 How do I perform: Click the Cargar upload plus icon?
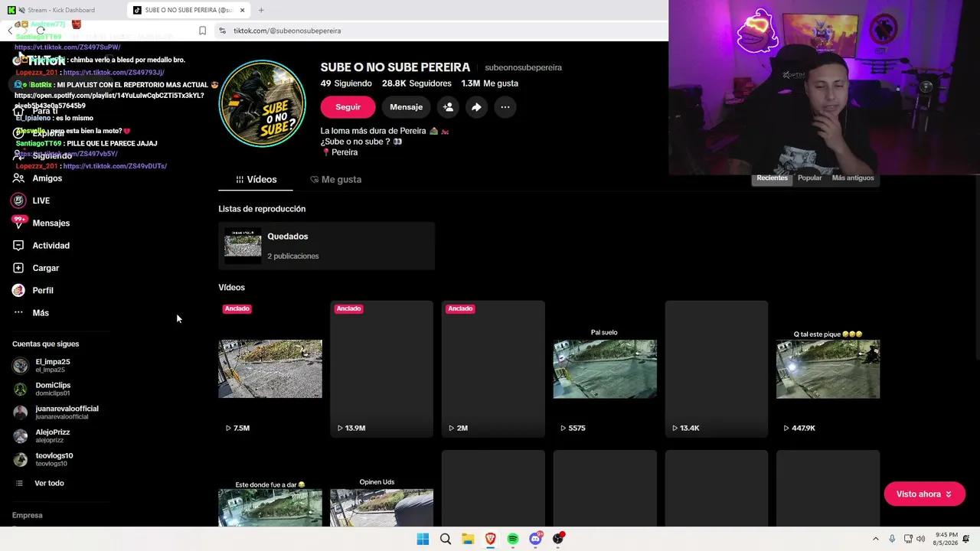[x=18, y=268]
